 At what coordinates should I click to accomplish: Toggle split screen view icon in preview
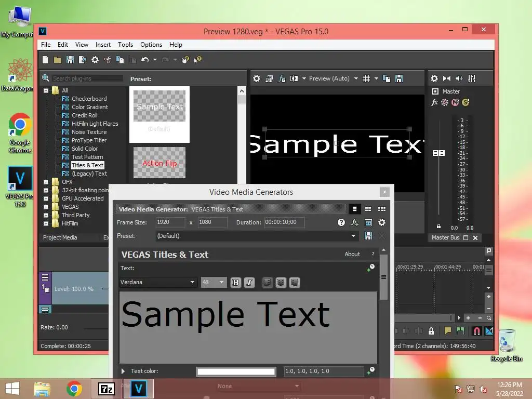pyautogui.click(x=294, y=79)
